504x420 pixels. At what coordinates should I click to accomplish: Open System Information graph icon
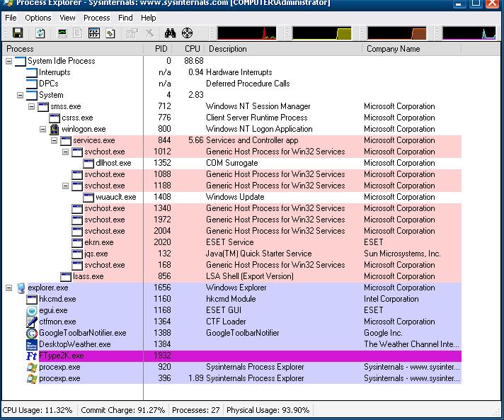(62, 33)
